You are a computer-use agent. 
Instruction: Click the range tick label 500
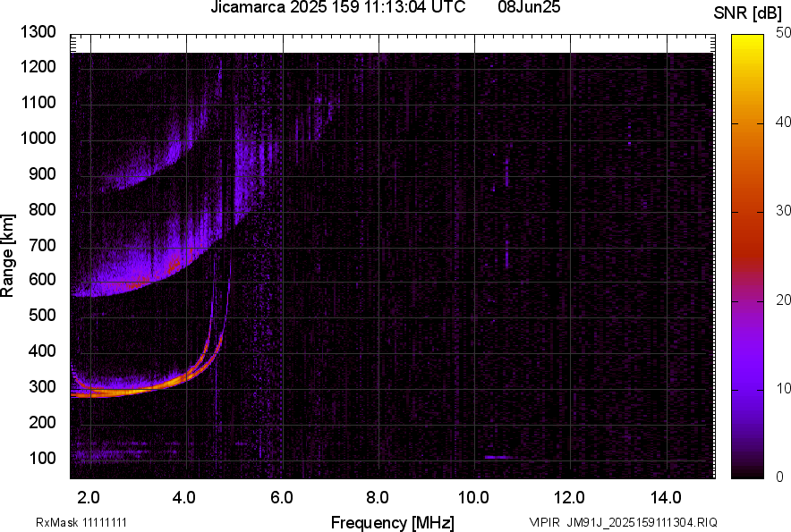(42, 315)
